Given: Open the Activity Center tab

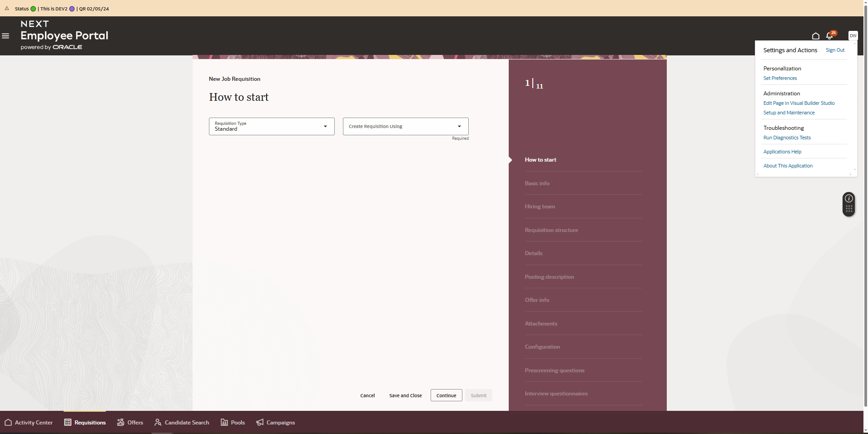Looking at the screenshot, I should 29,423.
